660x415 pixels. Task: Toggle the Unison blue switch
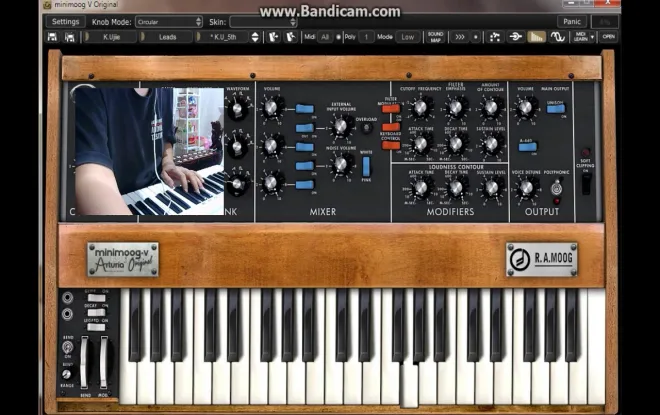555,109
